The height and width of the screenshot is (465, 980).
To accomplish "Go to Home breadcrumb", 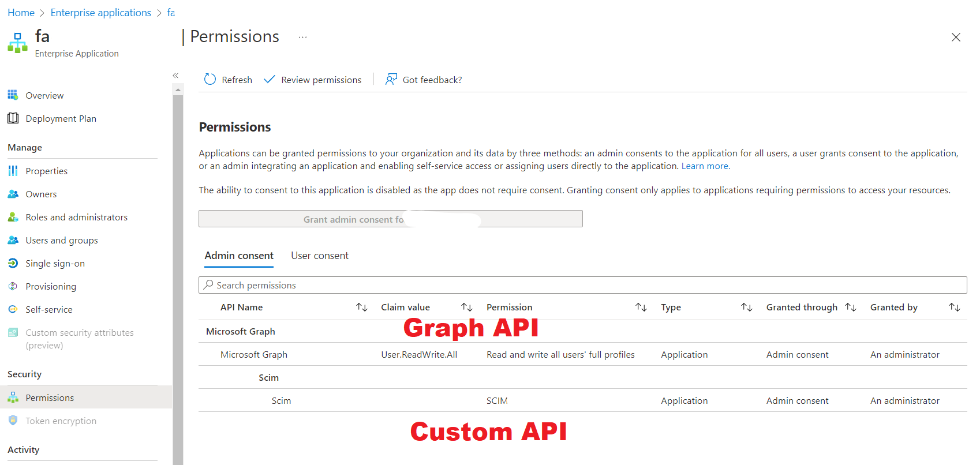I will (21, 13).
